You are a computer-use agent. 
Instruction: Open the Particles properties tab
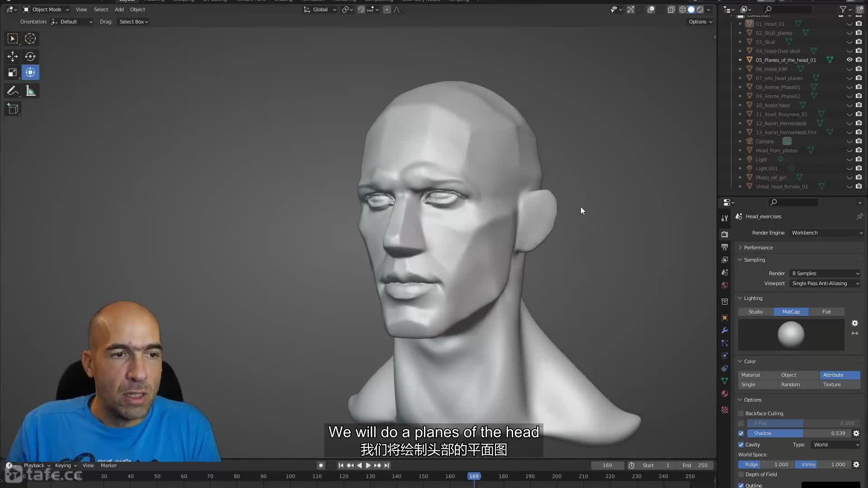725,343
